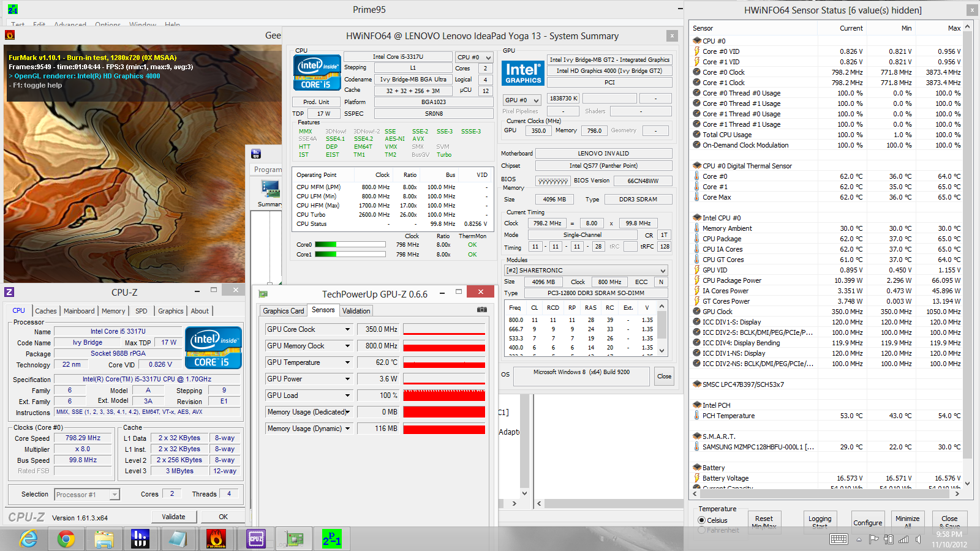This screenshot has height=551, width=980.
Task: Click the Logging Start button
Action: click(820, 520)
